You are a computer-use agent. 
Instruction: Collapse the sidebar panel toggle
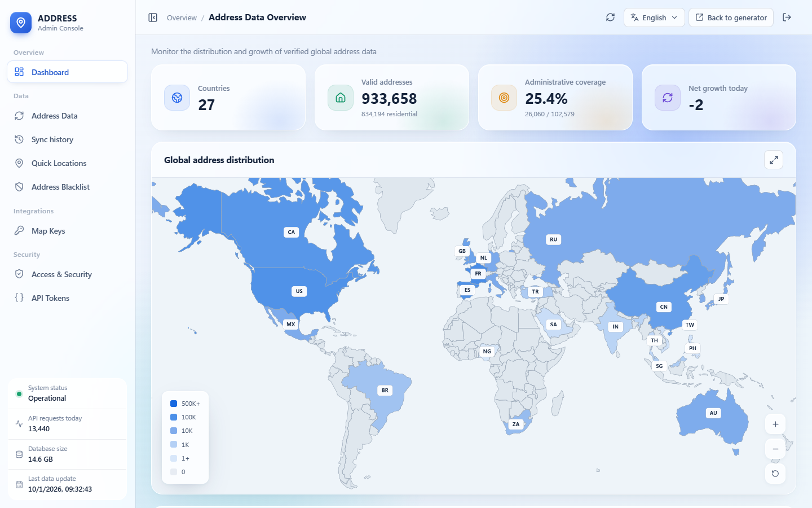click(x=153, y=17)
